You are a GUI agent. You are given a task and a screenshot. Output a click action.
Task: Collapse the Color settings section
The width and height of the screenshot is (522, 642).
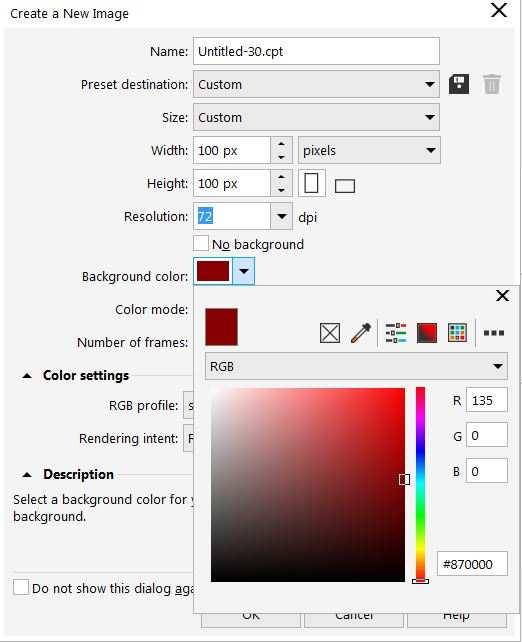click(27, 375)
